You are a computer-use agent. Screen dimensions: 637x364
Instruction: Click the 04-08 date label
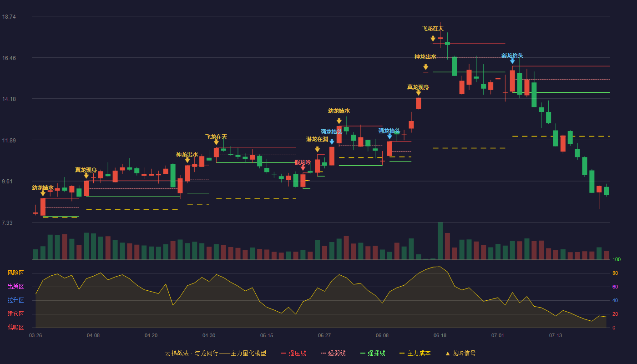(x=93, y=335)
